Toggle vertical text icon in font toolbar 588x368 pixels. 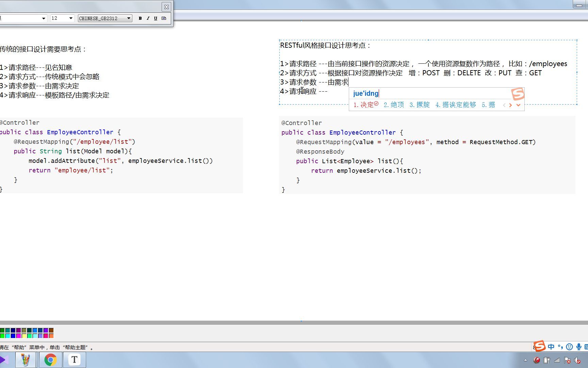(x=164, y=18)
